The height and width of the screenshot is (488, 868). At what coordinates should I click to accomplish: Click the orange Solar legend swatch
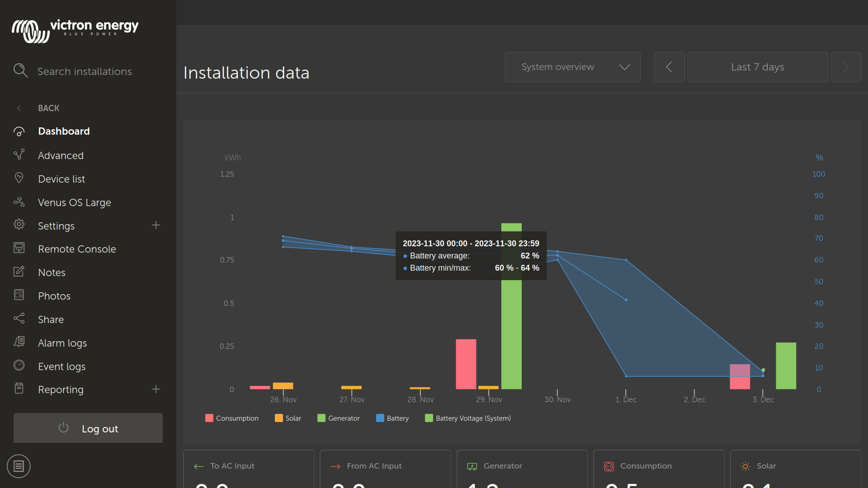click(x=278, y=418)
